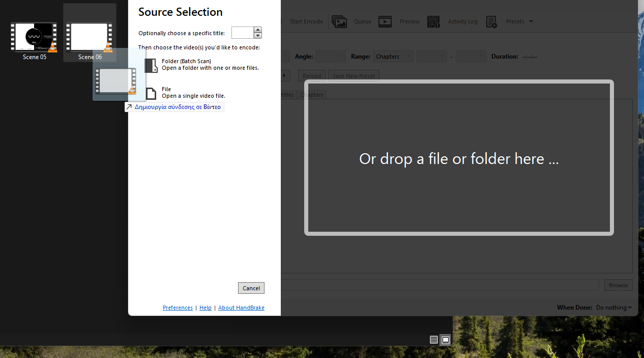Click the Preview film icon
644x358 pixels.
(385, 21)
